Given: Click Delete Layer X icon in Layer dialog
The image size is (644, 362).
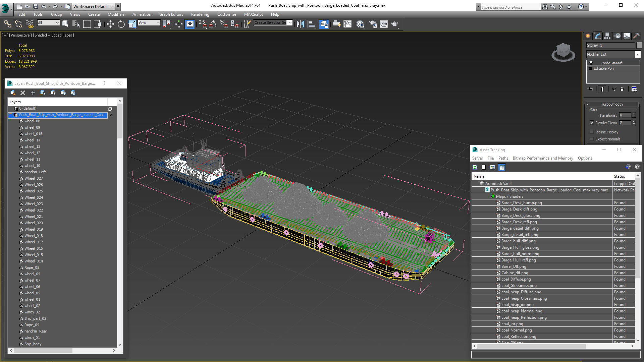Looking at the screenshot, I should click(x=23, y=93).
